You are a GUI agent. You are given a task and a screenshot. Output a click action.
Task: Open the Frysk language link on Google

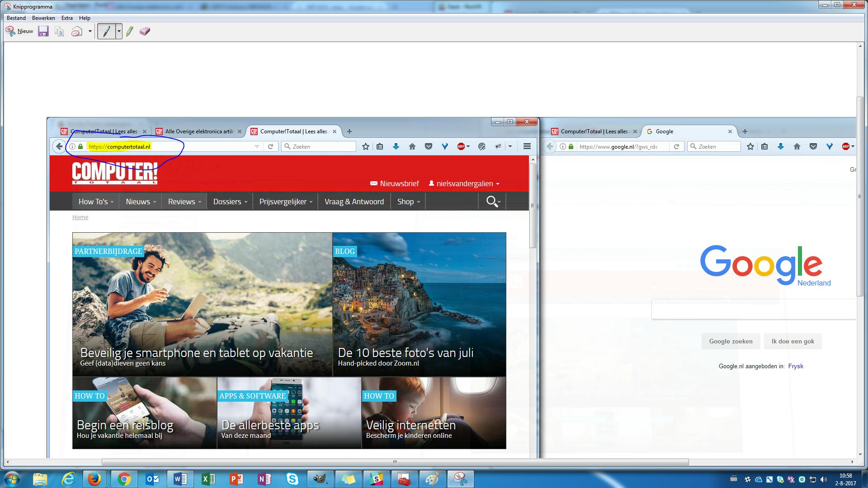click(795, 366)
